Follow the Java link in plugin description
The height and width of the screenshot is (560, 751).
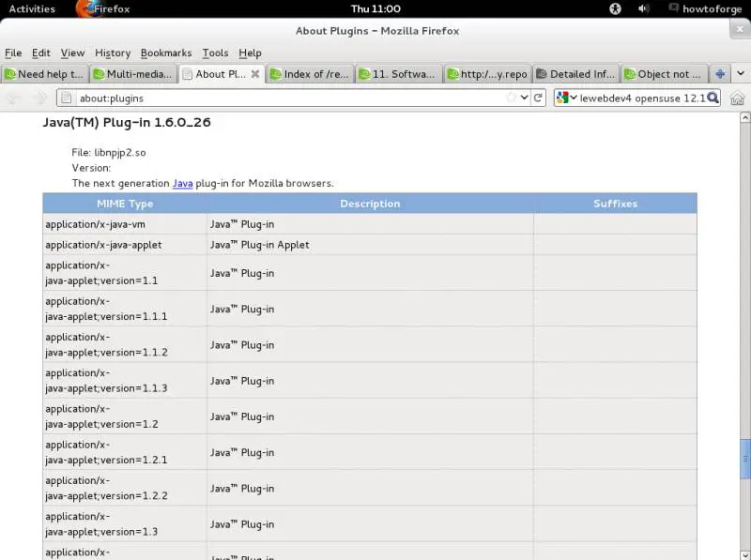tap(182, 183)
